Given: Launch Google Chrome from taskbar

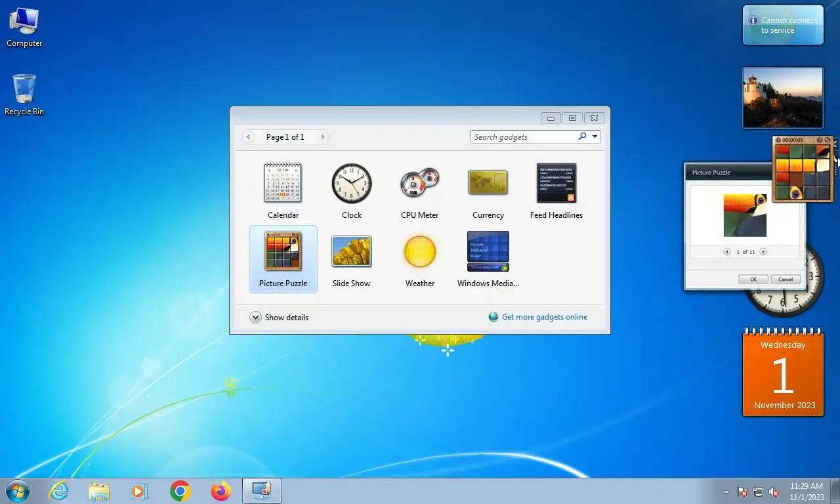Looking at the screenshot, I should pos(180,491).
